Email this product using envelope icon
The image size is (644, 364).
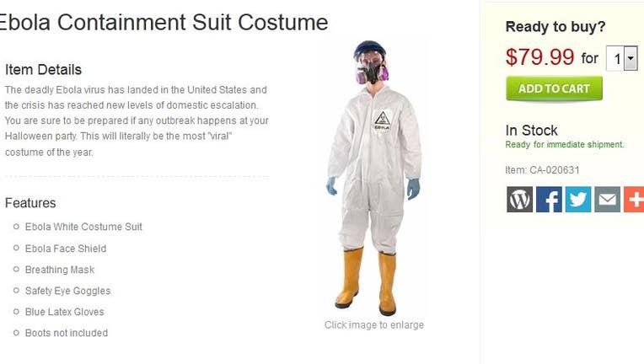tap(608, 200)
